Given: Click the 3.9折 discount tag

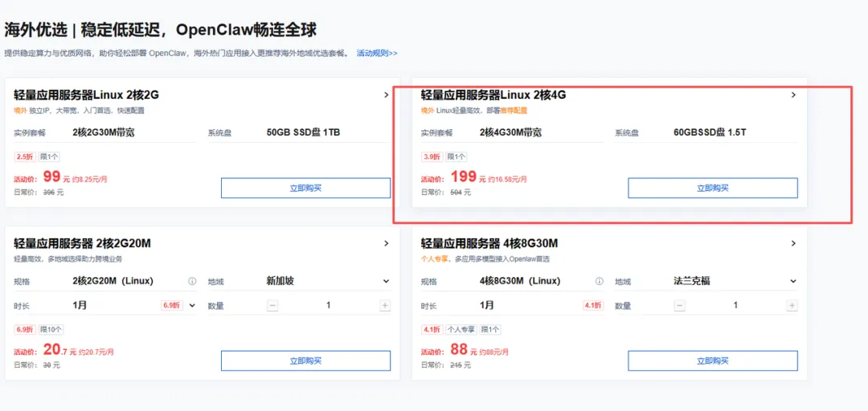Looking at the screenshot, I should [432, 157].
